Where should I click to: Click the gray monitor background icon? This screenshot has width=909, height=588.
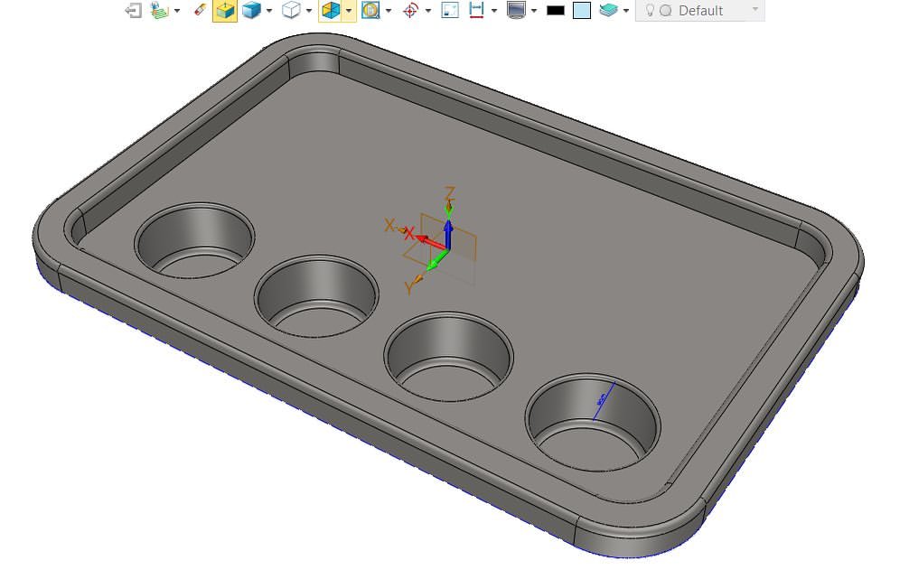(x=516, y=11)
